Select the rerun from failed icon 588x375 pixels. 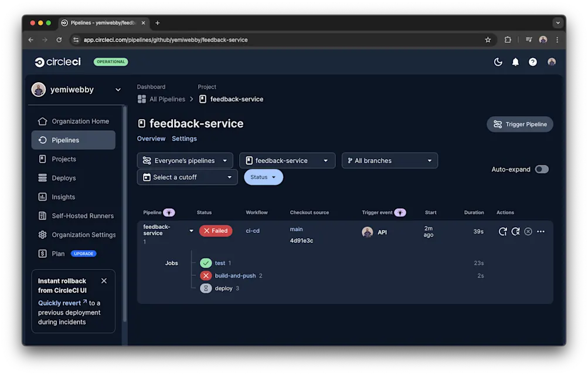[x=515, y=231]
